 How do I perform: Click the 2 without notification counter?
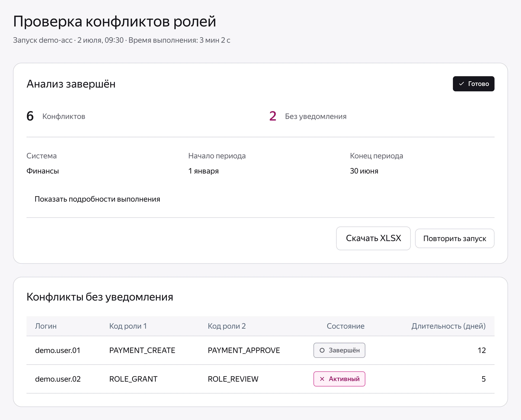pos(273,116)
